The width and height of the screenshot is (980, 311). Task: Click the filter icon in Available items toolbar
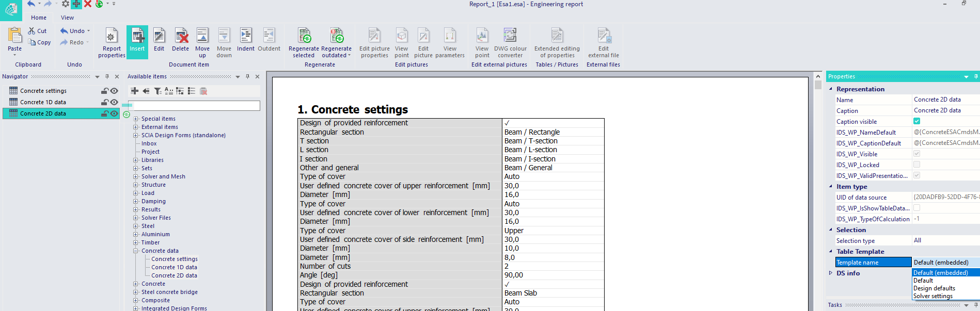click(157, 91)
